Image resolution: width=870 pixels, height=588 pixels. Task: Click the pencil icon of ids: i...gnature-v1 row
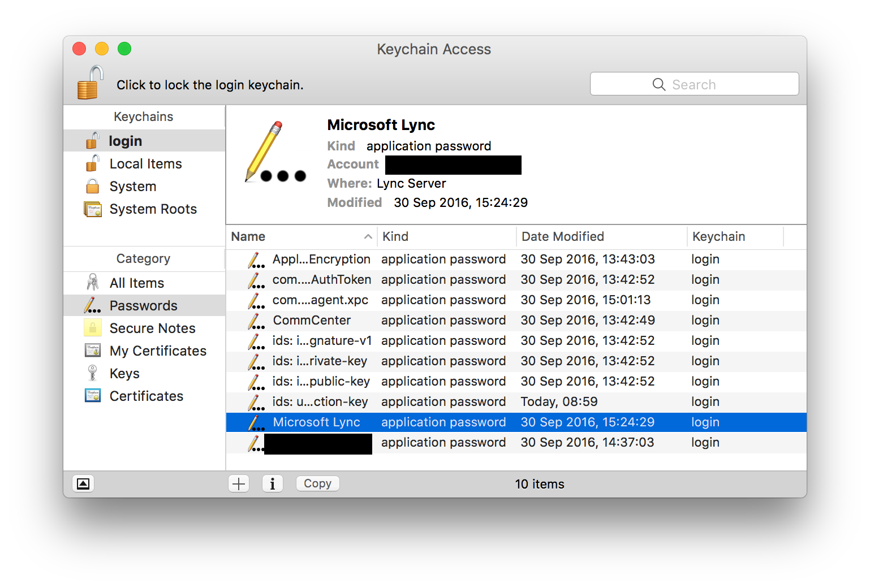[256, 341]
